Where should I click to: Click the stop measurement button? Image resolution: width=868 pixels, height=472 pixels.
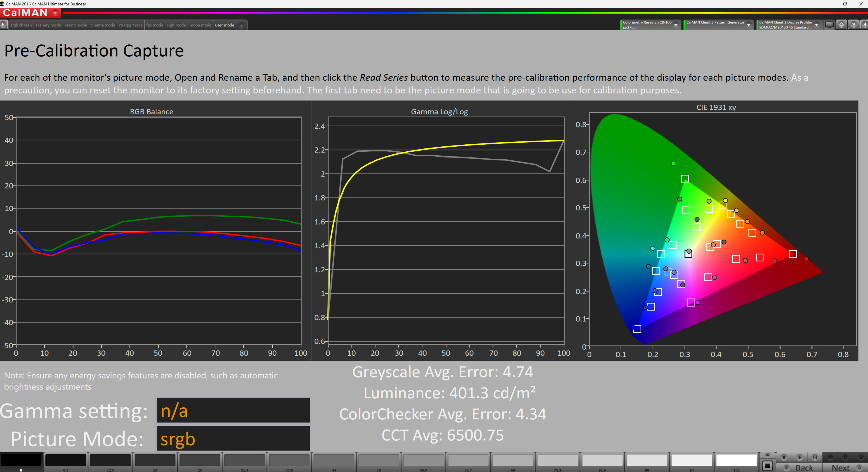pyautogui.click(x=784, y=457)
